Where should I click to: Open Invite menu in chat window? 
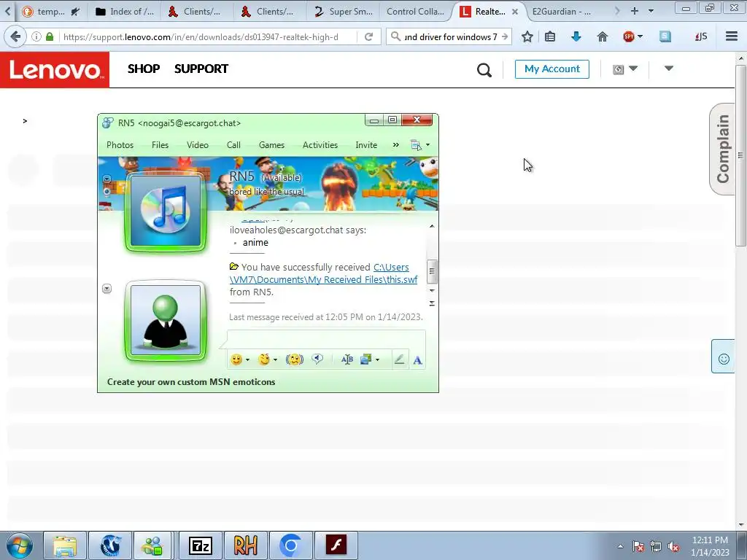(x=366, y=145)
